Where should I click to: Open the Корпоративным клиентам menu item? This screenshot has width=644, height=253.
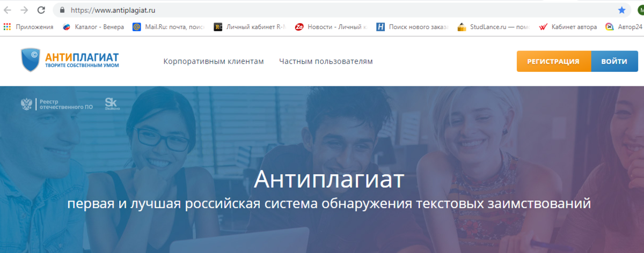[214, 61]
